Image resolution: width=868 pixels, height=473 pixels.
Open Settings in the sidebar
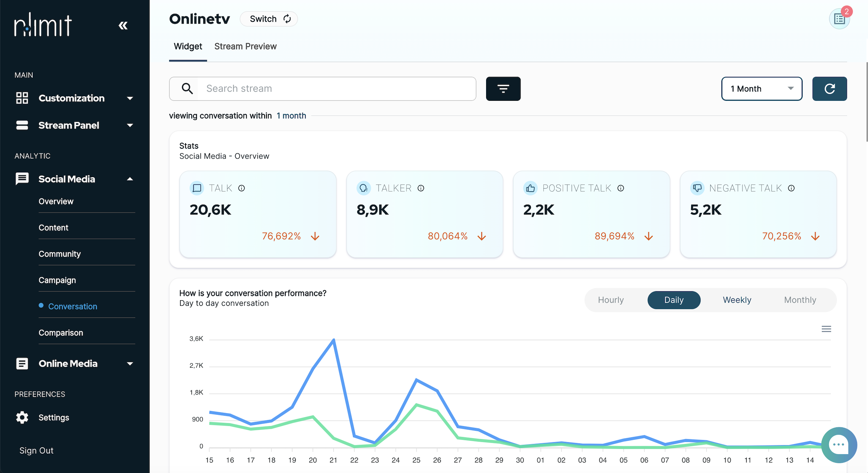[54, 418]
